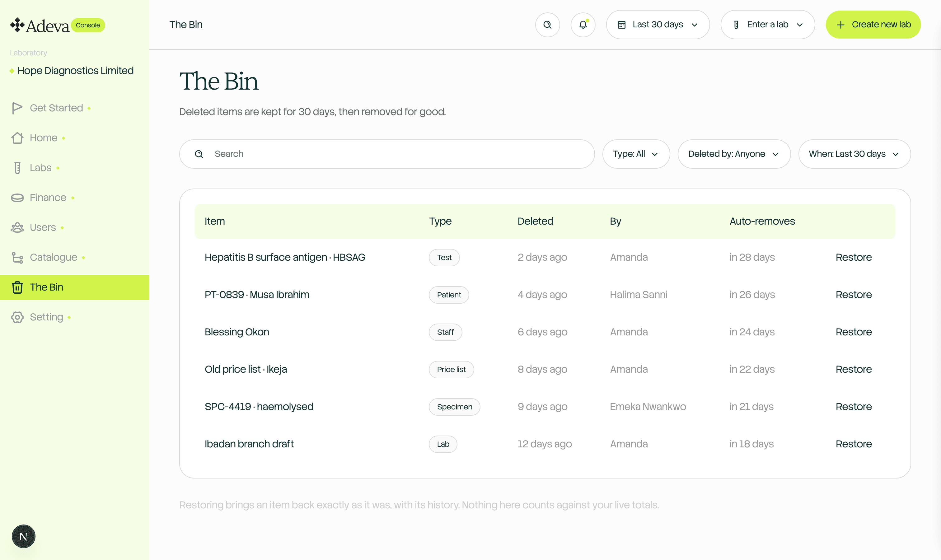Open notifications bell icon
941x560 pixels.
(583, 25)
